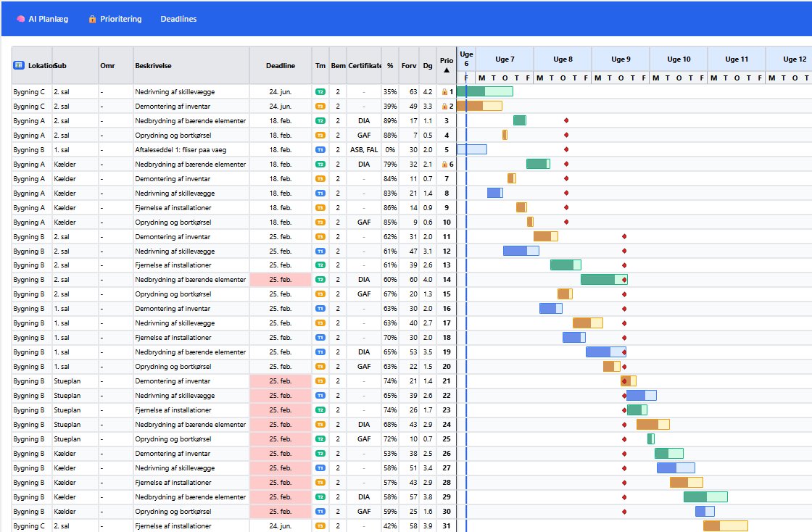Click the red deadline diamond in row 3
812x532 pixels.
pos(566,120)
